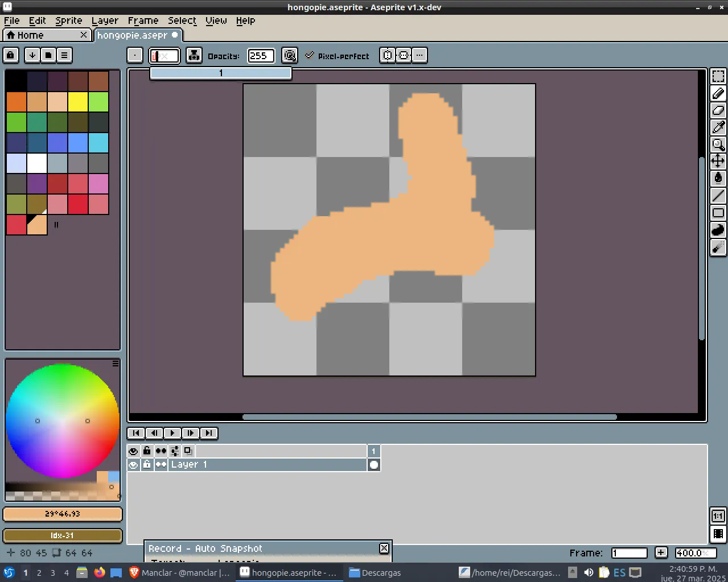Select the Line tool
This screenshot has width=728, height=582.
[718, 196]
